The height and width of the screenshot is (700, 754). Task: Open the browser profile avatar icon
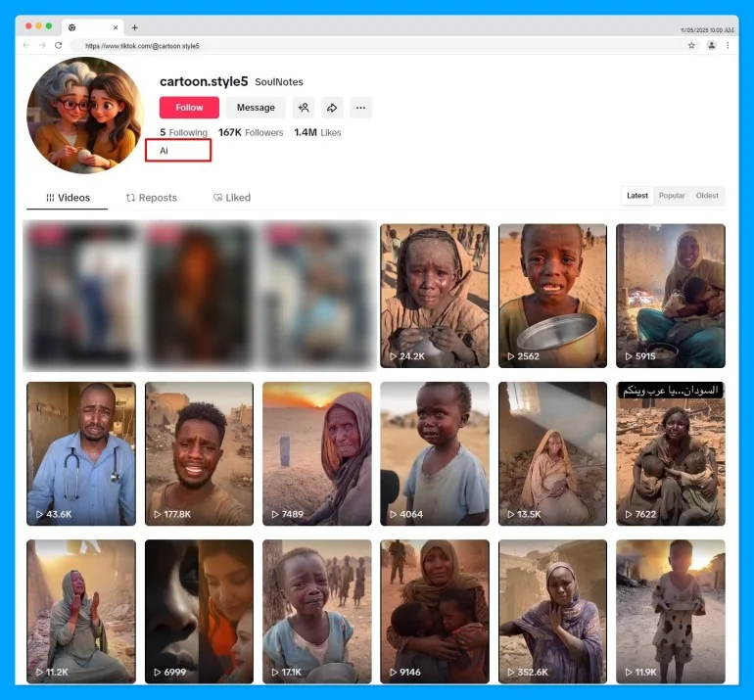(711, 45)
